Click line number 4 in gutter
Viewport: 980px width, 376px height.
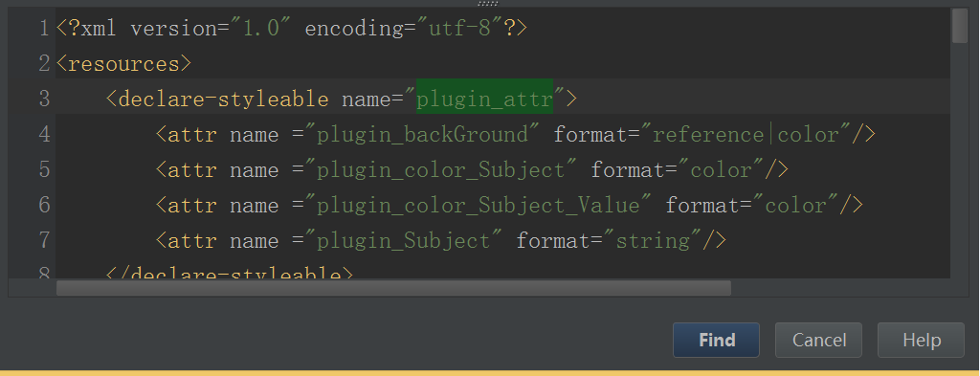point(44,134)
